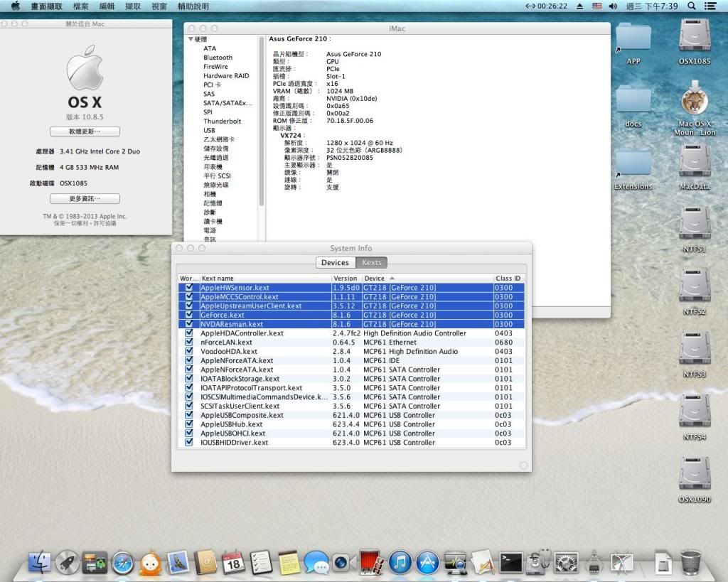Switch to the Devices tab
This screenshot has width=728, height=582.
tap(335, 262)
